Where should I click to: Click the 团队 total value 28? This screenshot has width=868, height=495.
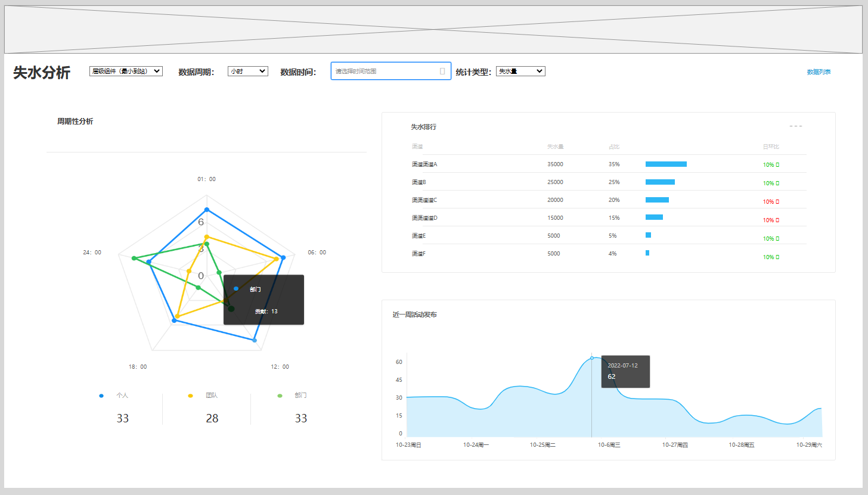[x=212, y=419]
